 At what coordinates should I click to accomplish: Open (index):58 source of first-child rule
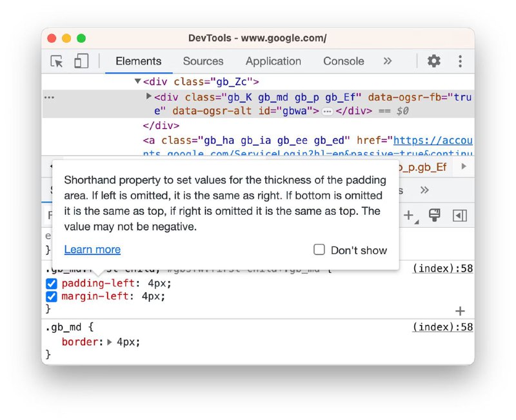pyautogui.click(x=442, y=268)
